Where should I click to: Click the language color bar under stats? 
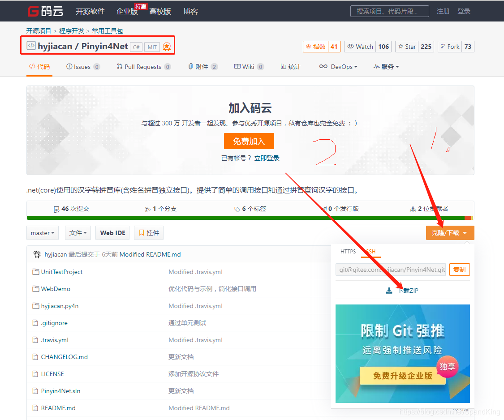pyautogui.click(x=250, y=218)
